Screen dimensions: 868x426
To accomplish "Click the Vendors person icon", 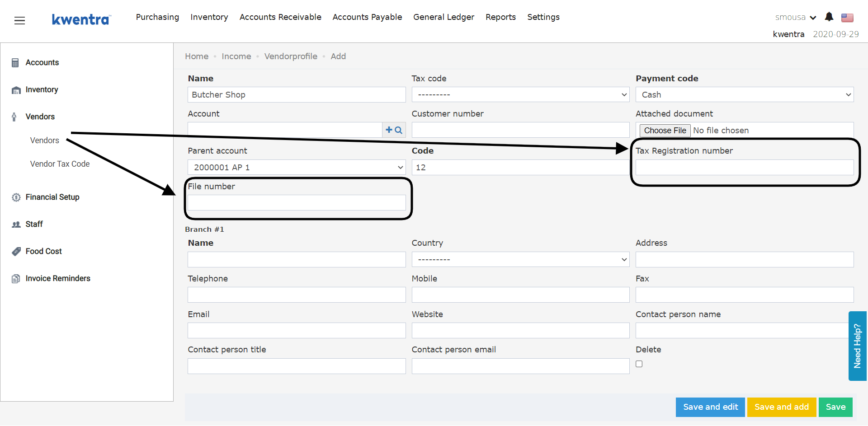I will click(x=14, y=117).
